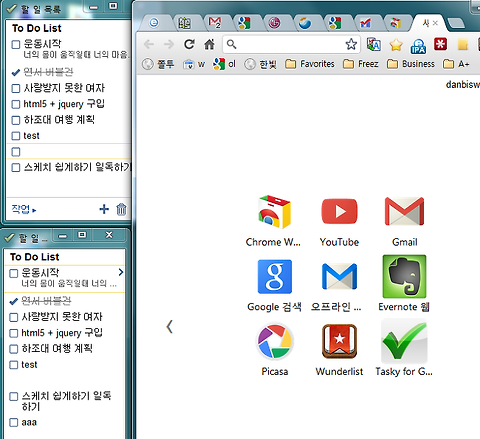This screenshot has height=439, width=480.
Task: Check 하조대 여행 계획 in bottom list
Action: click(x=14, y=349)
